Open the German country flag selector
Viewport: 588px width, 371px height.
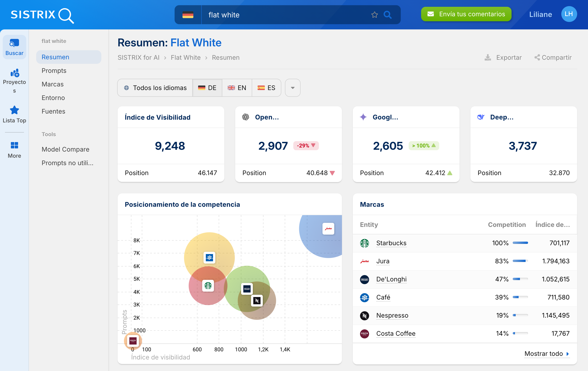tap(188, 15)
